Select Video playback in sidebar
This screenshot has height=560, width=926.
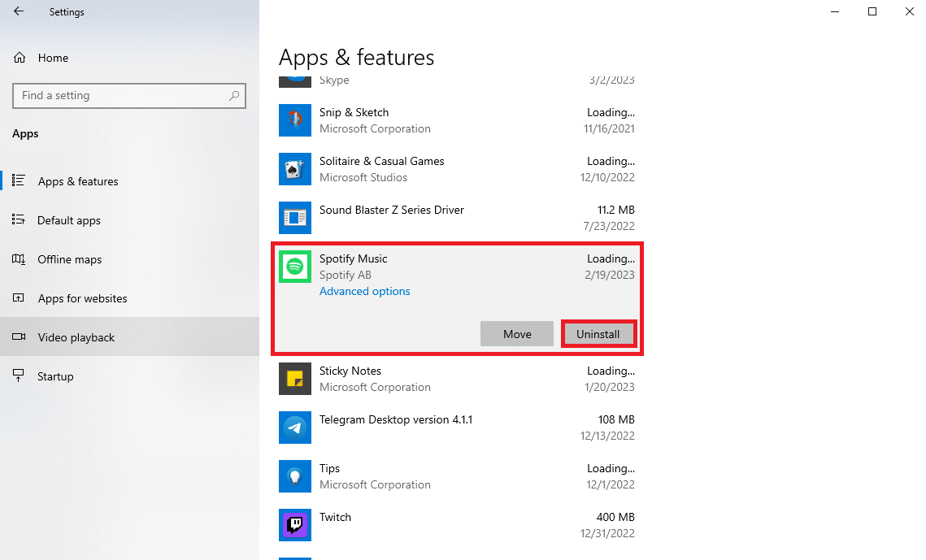tap(129, 337)
